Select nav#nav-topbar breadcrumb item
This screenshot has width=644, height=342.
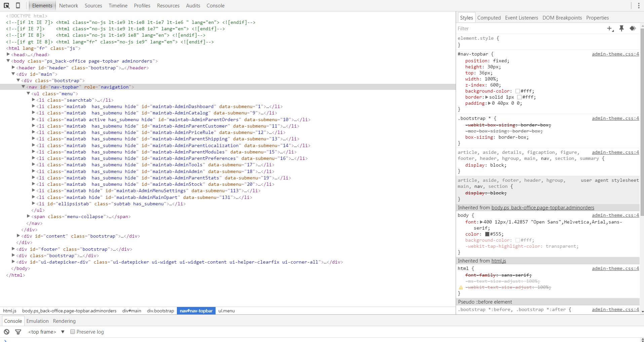(x=196, y=311)
